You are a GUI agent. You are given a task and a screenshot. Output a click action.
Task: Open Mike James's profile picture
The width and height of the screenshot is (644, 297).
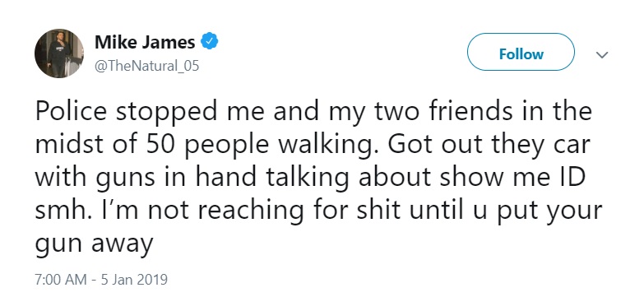click(x=59, y=53)
